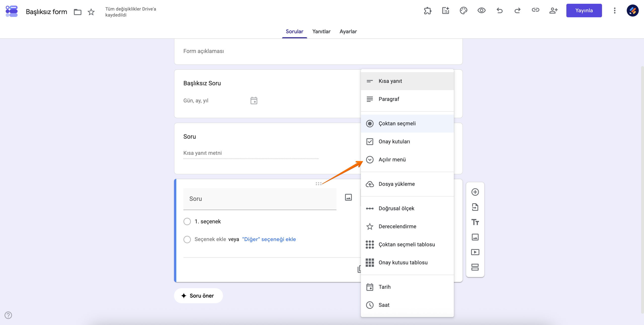Click the Yayınla publish button
Viewport: 644px width, 325px height.
click(x=584, y=11)
